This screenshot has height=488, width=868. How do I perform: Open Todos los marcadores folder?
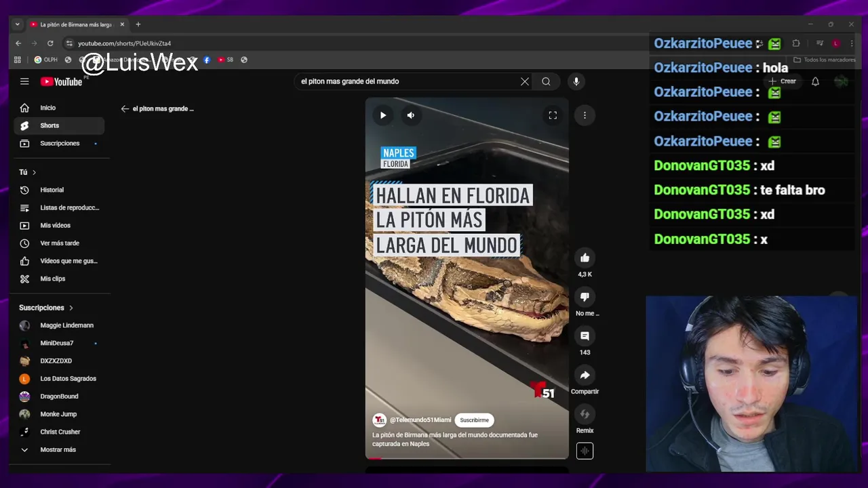[x=825, y=60]
